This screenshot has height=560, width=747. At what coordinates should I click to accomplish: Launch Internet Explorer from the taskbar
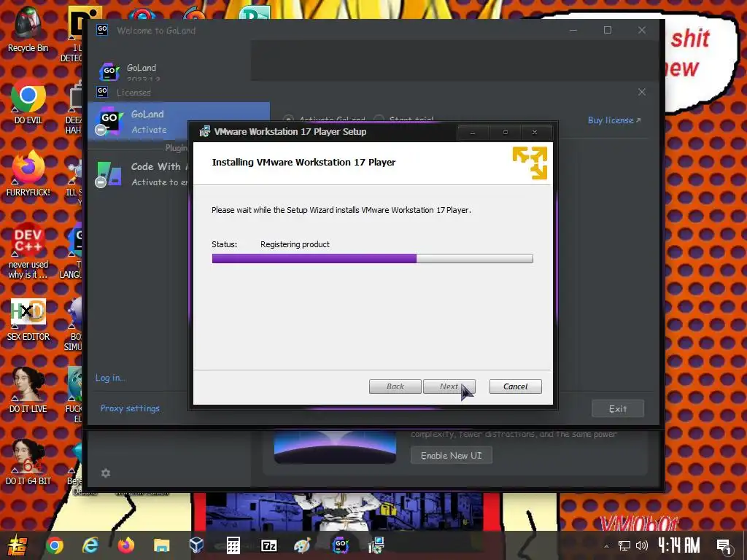point(90,545)
